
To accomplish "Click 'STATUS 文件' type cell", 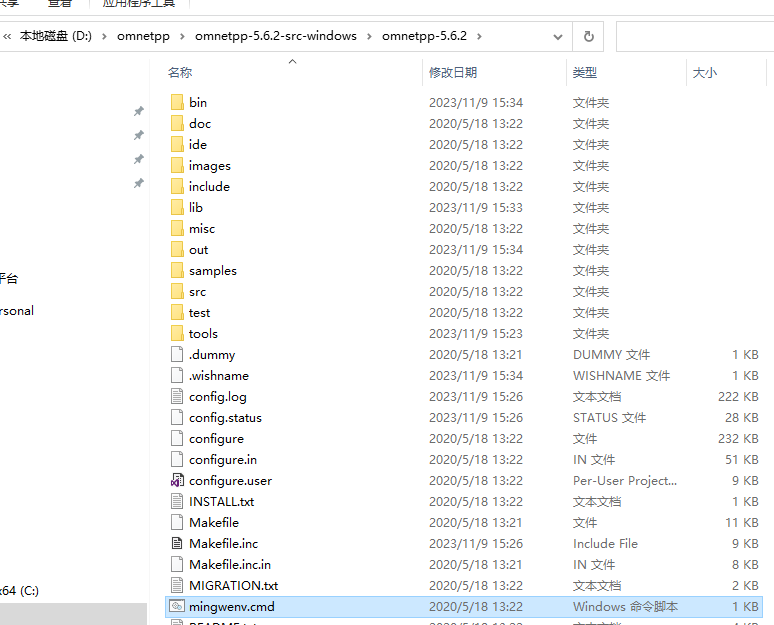I will 609,418.
